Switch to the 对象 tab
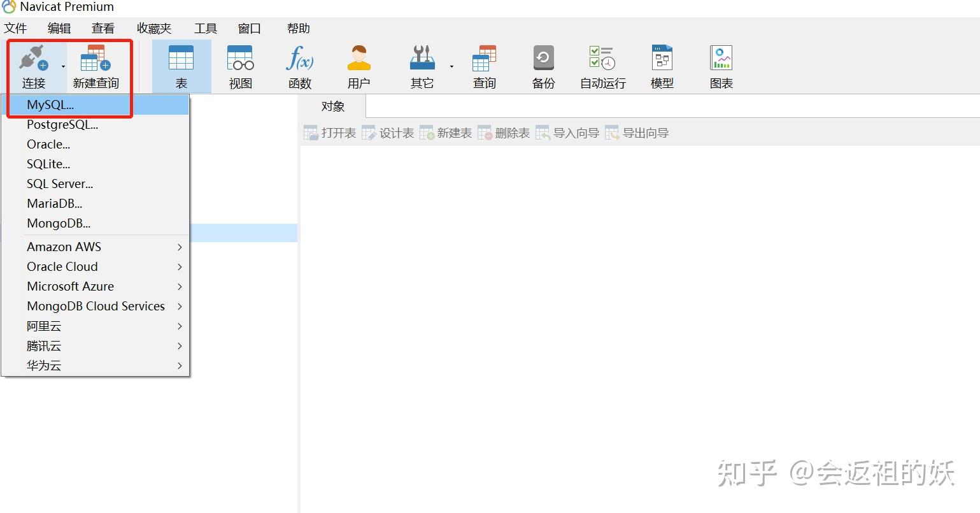 (333, 107)
